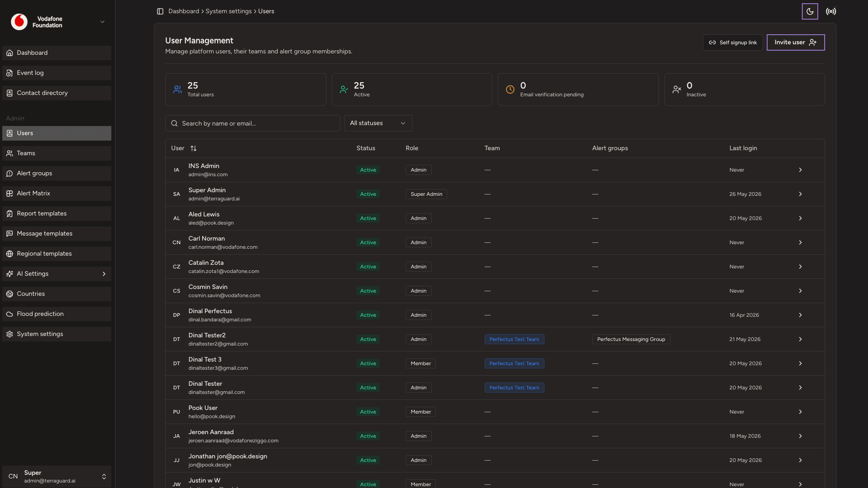Click Perfectus Test Team tag for Dinal Test 3
Image resolution: width=868 pixels, height=488 pixels.
(514, 363)
